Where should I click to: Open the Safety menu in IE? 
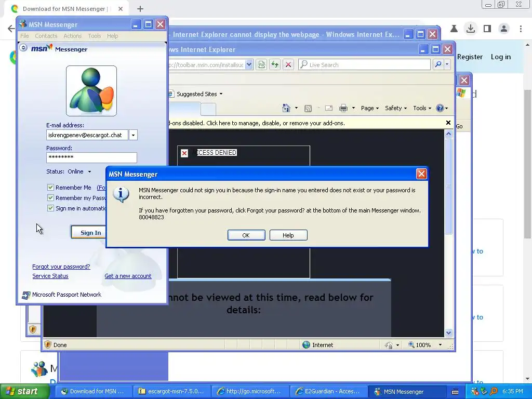(x=395, y=108)
